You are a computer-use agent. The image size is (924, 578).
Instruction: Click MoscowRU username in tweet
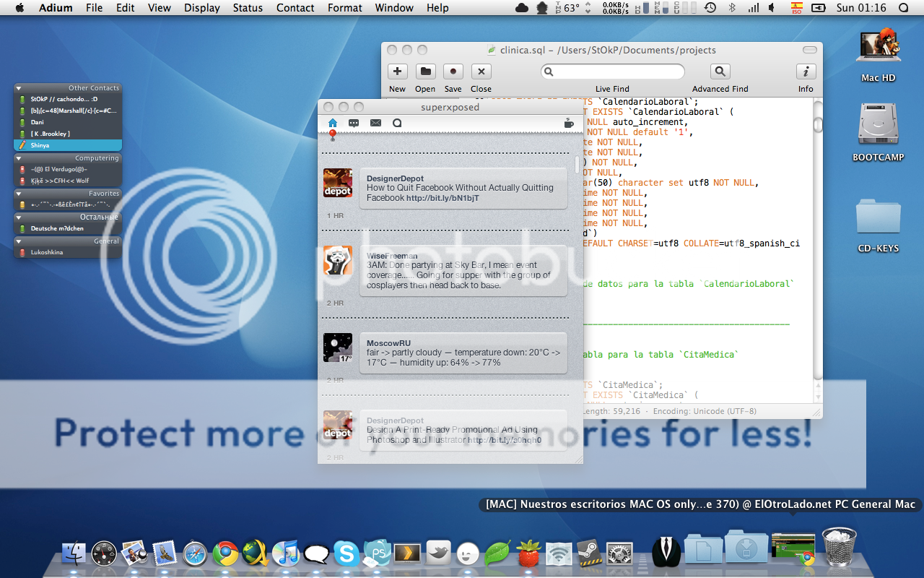click(388, 343)
